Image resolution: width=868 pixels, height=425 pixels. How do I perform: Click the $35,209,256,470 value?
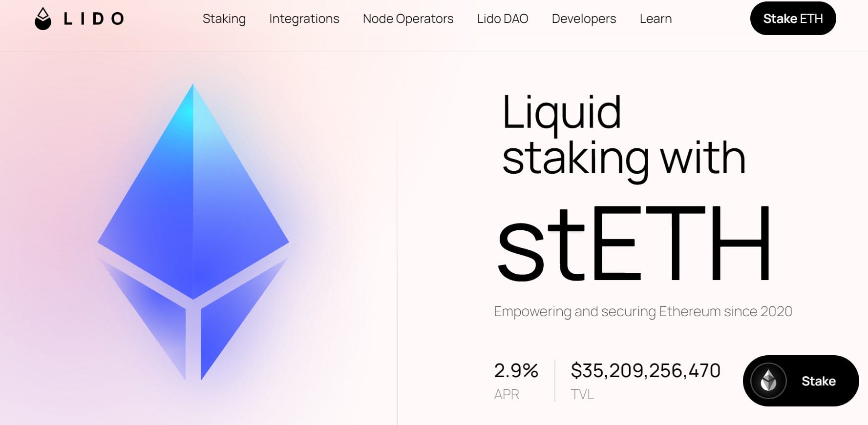pyautogui.click(x=645, y=371)
